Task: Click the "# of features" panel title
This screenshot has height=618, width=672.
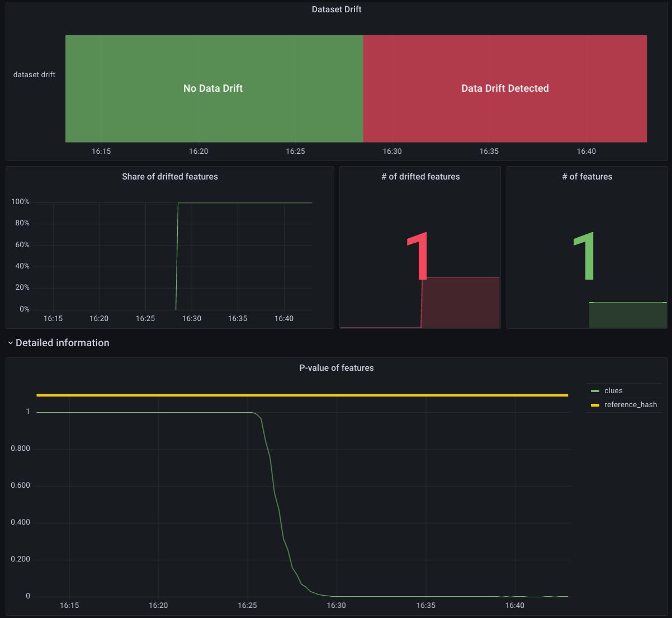Action: 586,176
